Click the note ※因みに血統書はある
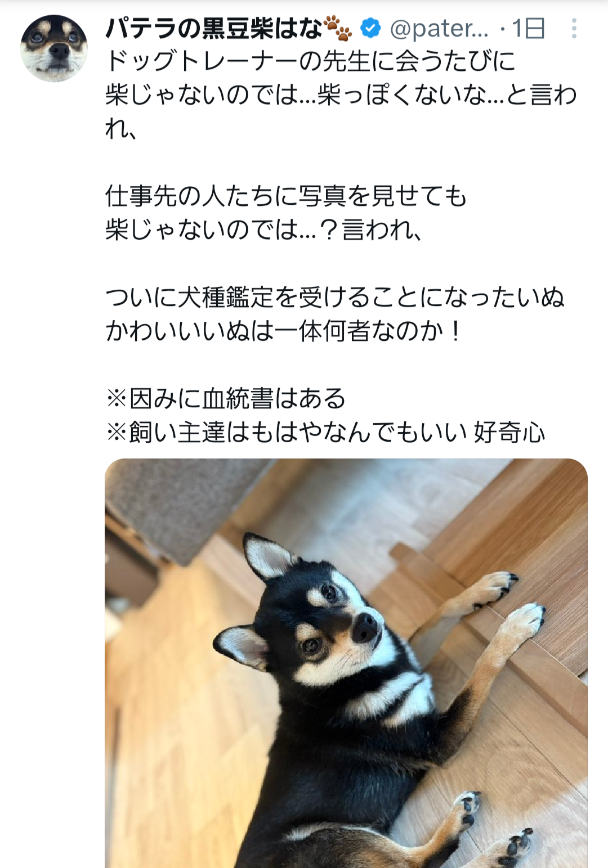The width and height of the screenshot is (608, 868). click(226, 398)
